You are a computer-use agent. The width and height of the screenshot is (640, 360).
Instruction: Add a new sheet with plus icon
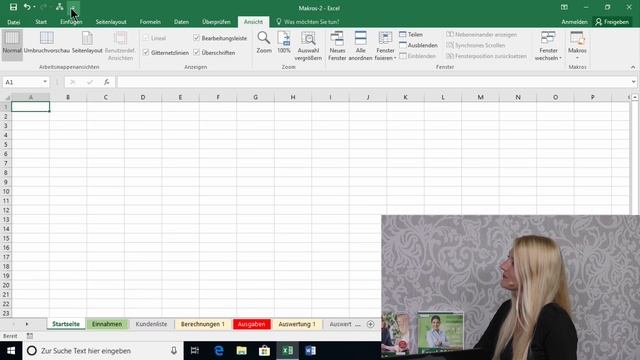[x=371, y=324]
